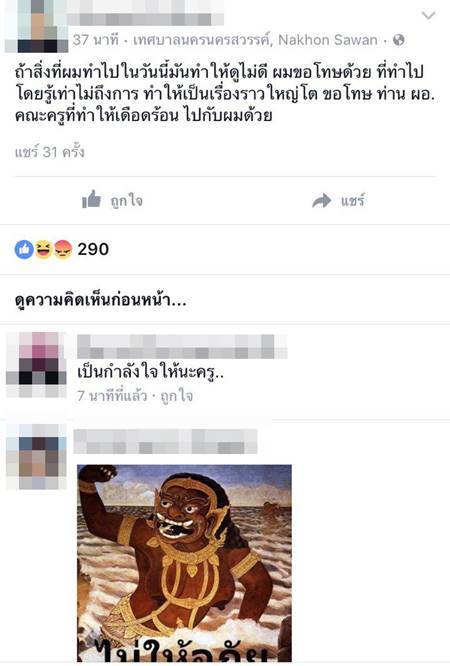Open the 290 reactions count
Viewport: 450px width, 666px height.
93,249
